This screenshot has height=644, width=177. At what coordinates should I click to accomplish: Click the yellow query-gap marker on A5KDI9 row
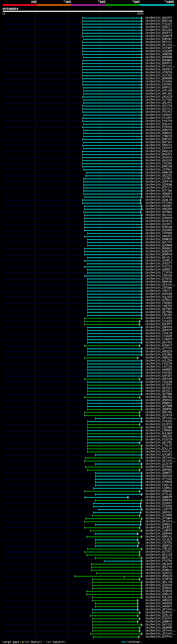tap(124, 577)
